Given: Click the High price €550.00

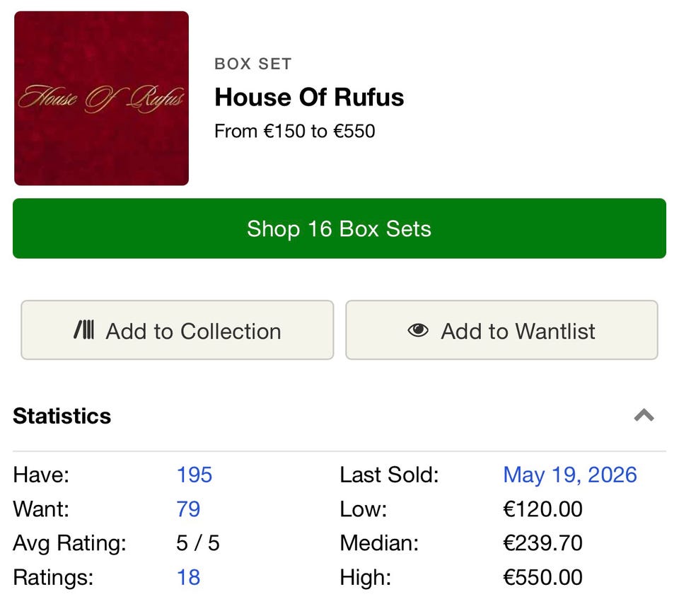Looking at the screenshot, I should 542,577.
